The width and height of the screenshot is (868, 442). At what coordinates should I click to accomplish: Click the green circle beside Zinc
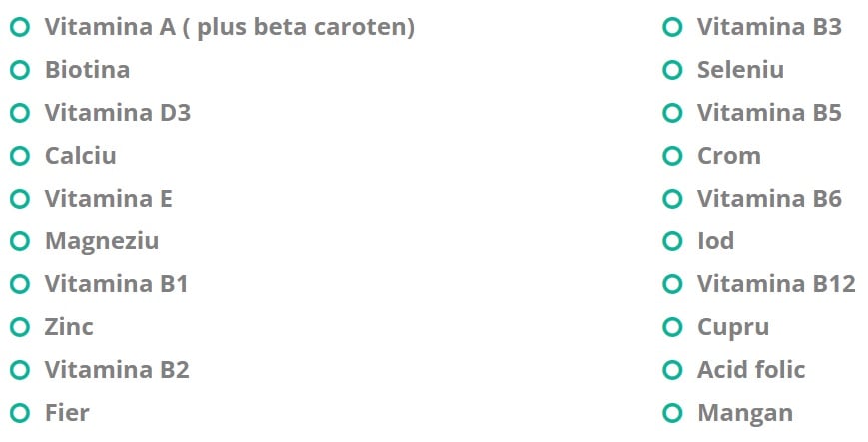pos(20,327)
